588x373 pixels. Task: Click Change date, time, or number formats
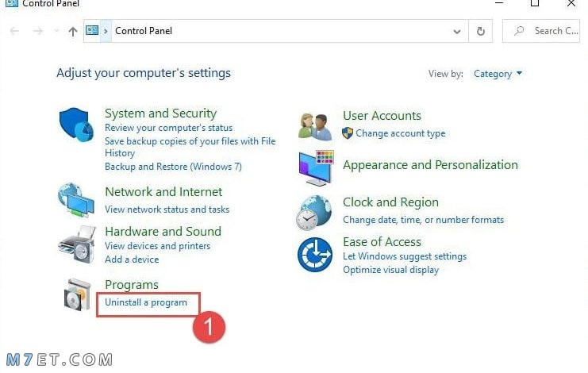pos(423,220)
